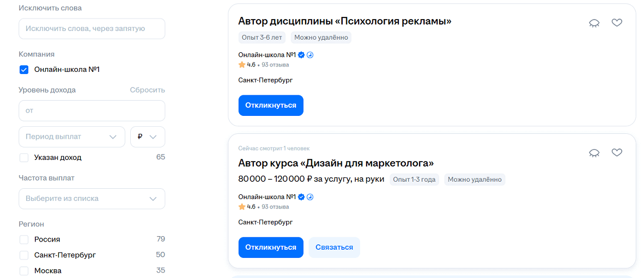
Task: Open the ruble currency selector dropdown
Action: (147, 137)
